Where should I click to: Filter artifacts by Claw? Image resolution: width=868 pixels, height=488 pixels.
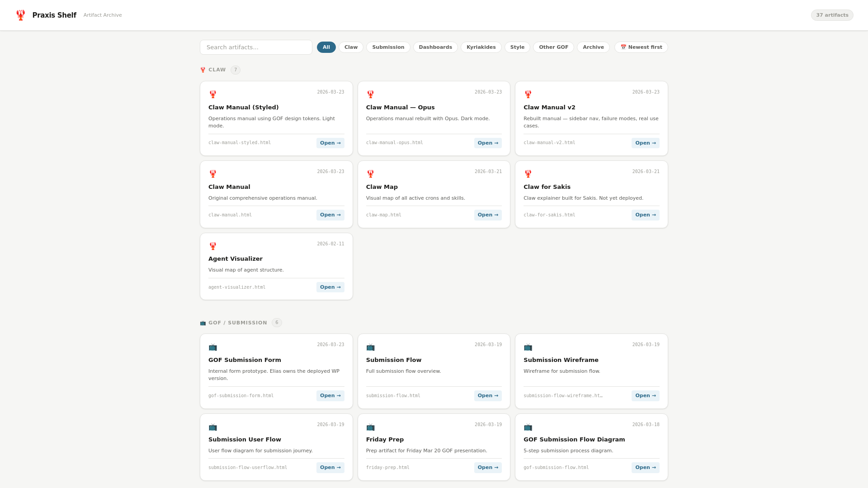click(x=351, y=47)
